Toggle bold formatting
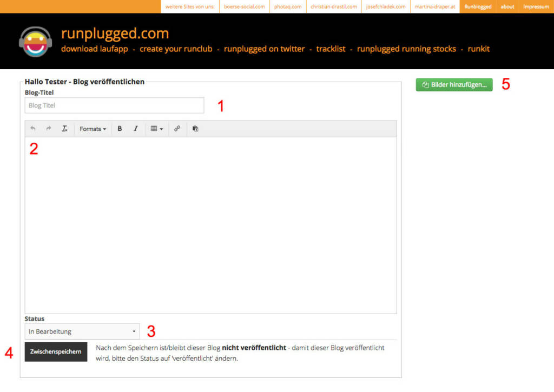 point(120,129)
